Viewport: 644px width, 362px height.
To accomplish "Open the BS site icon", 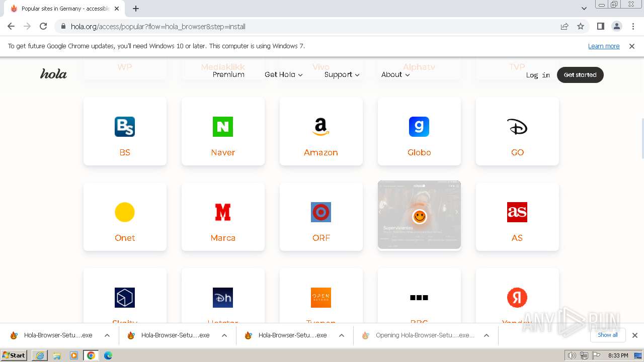I will [x=125, y=127].
